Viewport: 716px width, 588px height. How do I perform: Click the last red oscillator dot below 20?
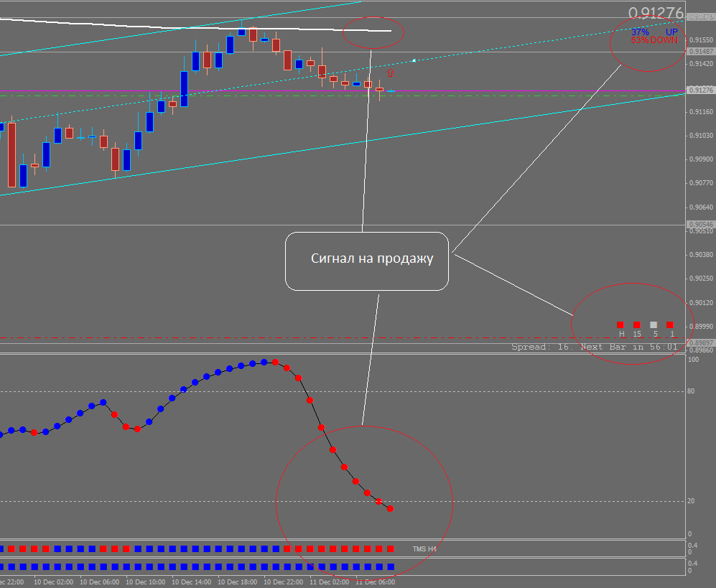point(391,508)
